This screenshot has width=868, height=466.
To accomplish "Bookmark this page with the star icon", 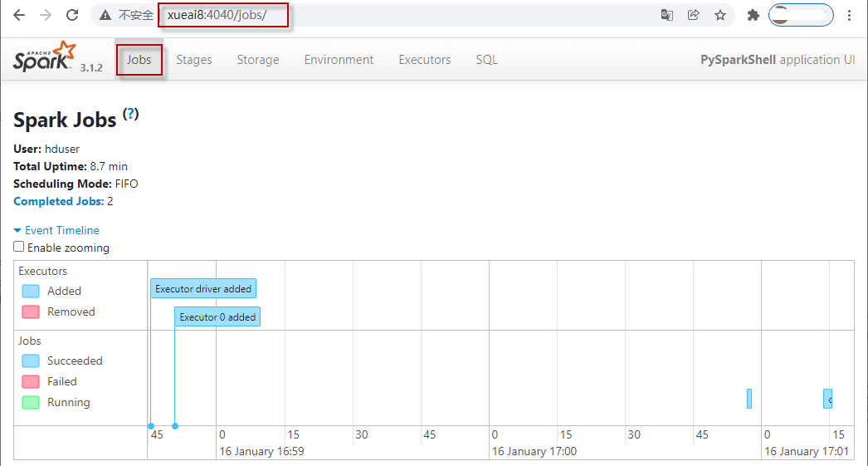I will (720, 15).
